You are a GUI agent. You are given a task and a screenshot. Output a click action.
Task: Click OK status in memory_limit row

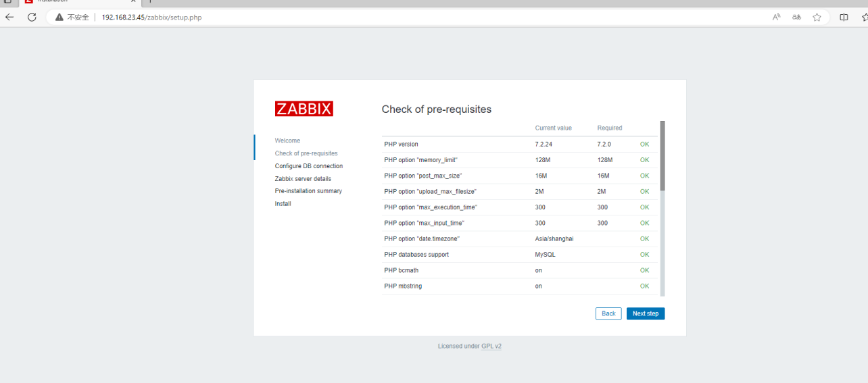(x=644, y=160)
